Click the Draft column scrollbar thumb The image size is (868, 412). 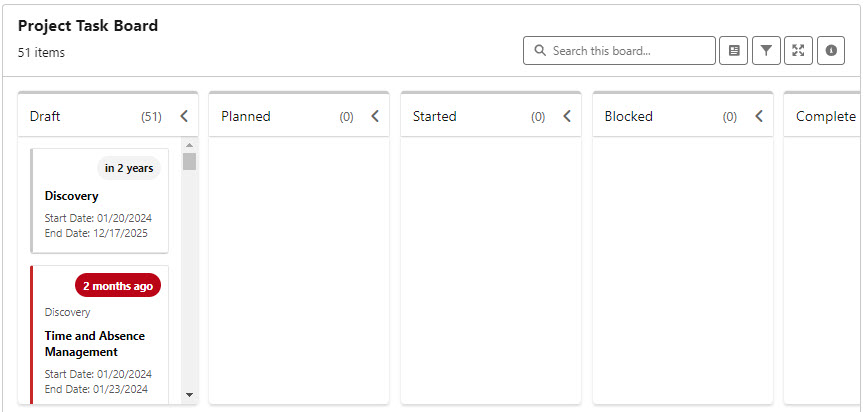click(x=190, y=162)
